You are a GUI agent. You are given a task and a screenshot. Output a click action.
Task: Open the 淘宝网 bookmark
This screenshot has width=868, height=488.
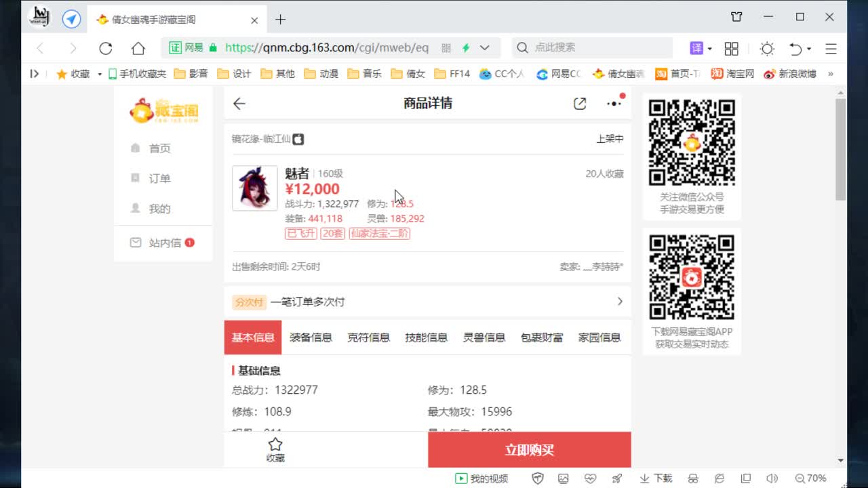pos(732,74)
